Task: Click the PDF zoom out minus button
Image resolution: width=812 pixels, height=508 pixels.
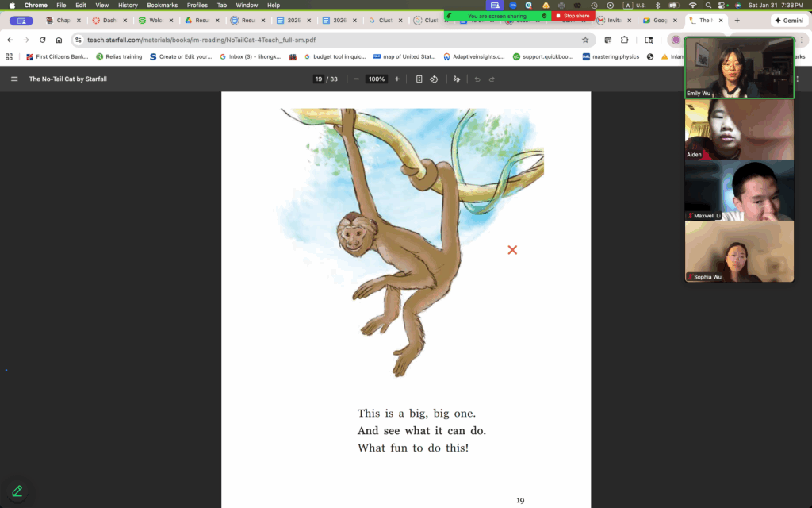Action: pos(356,79)
